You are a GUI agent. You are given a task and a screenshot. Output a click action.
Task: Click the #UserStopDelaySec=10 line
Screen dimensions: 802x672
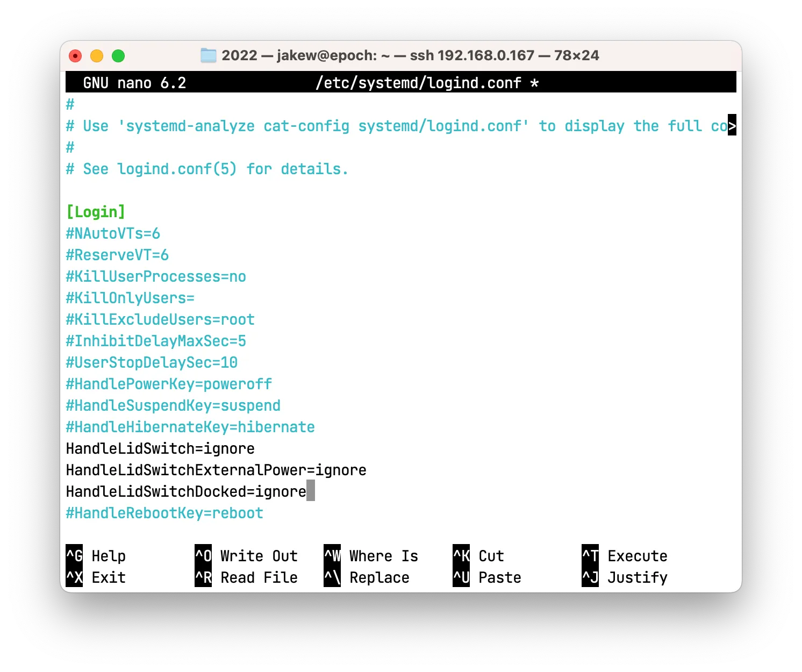[x=152, y=362]
